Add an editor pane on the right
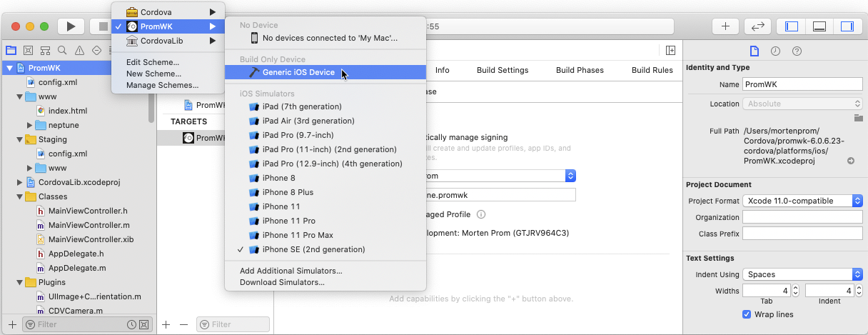The image size is (868, 335). pos(670,50)
